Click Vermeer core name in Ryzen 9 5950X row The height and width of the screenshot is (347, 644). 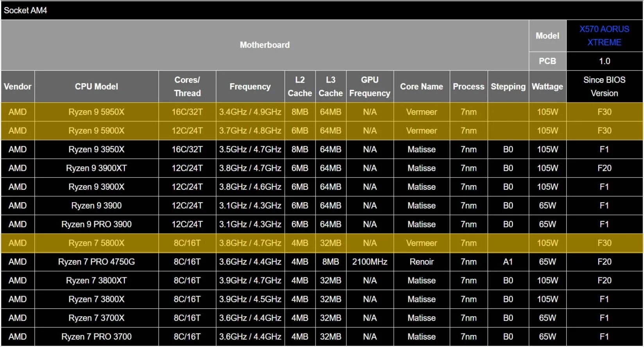click(x=422, y=112)
